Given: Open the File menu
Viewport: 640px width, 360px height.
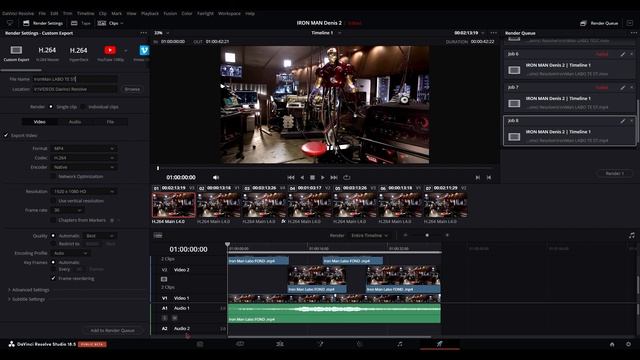Looking at the screenshot, I should pos(42,13).
